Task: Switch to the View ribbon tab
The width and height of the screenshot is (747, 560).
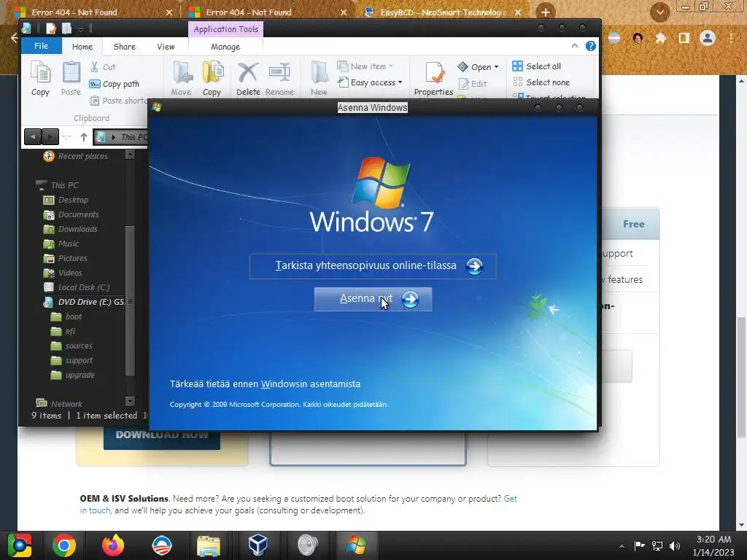Action: pyautogui.click(x=166, y=47)
